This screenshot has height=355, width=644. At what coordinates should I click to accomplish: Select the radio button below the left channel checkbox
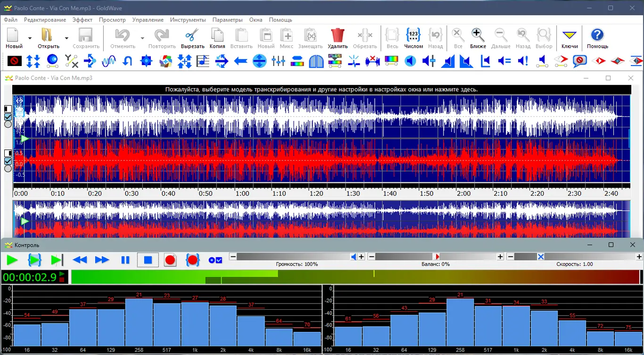point(8,124)
